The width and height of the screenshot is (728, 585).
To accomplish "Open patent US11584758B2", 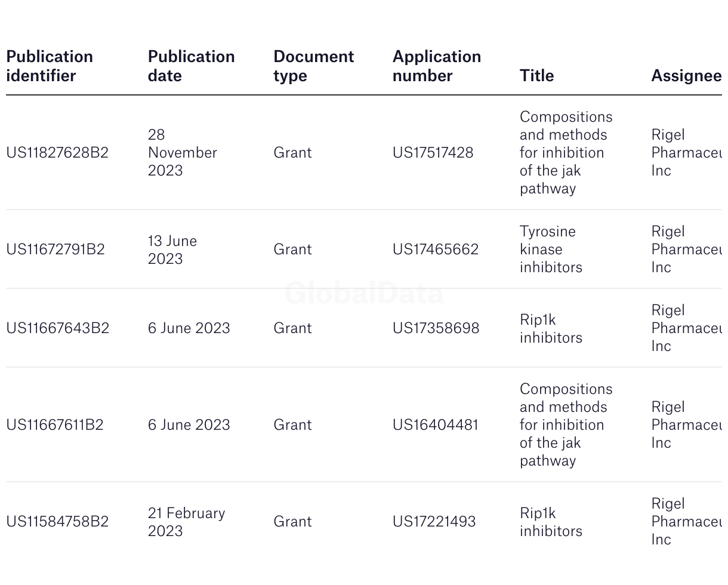I will (57, 522).
